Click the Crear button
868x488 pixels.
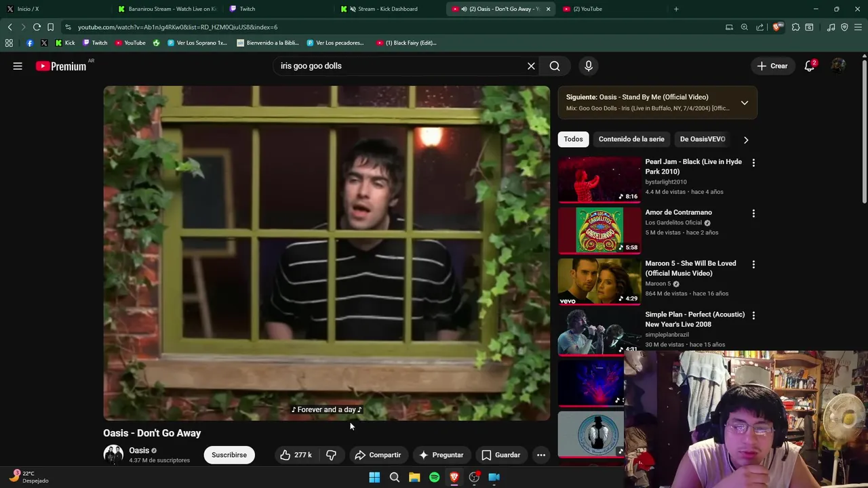tap(772, 66)
